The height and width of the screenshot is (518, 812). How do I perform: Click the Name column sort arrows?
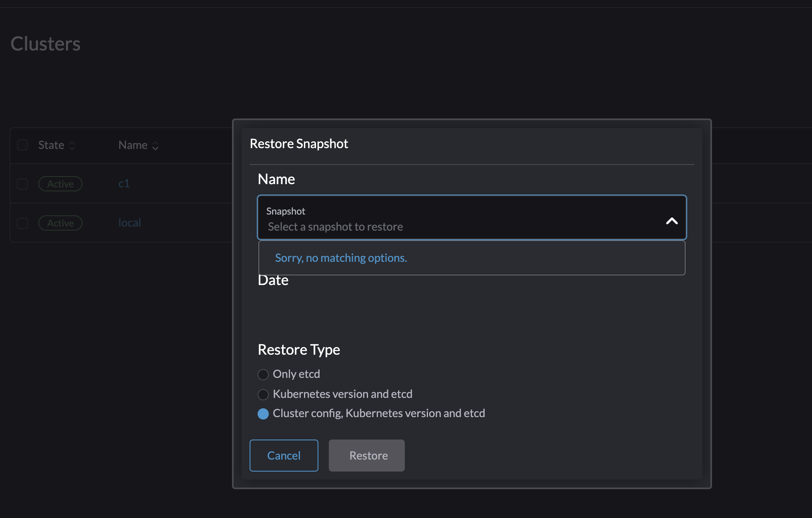(x=156, y=146)
